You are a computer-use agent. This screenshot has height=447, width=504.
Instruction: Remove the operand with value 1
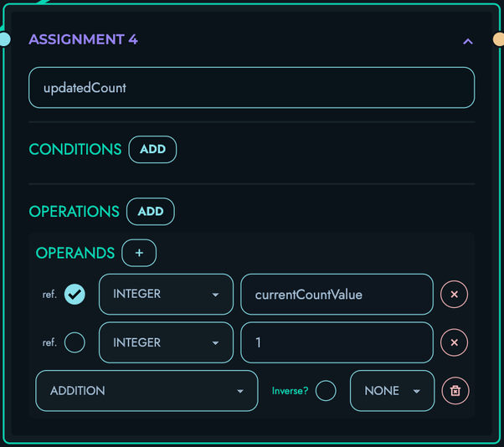click(454, 342)
